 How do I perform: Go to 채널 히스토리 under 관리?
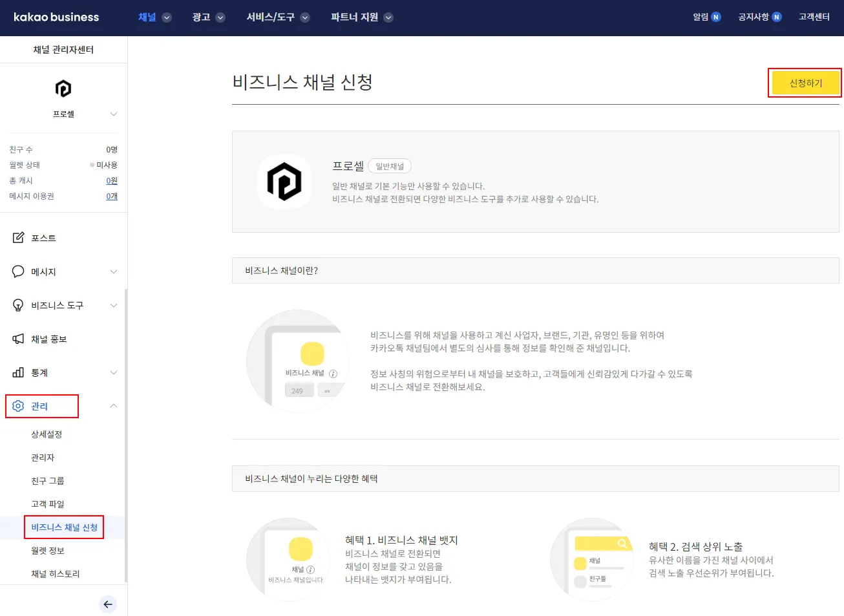tap(56, 574)
